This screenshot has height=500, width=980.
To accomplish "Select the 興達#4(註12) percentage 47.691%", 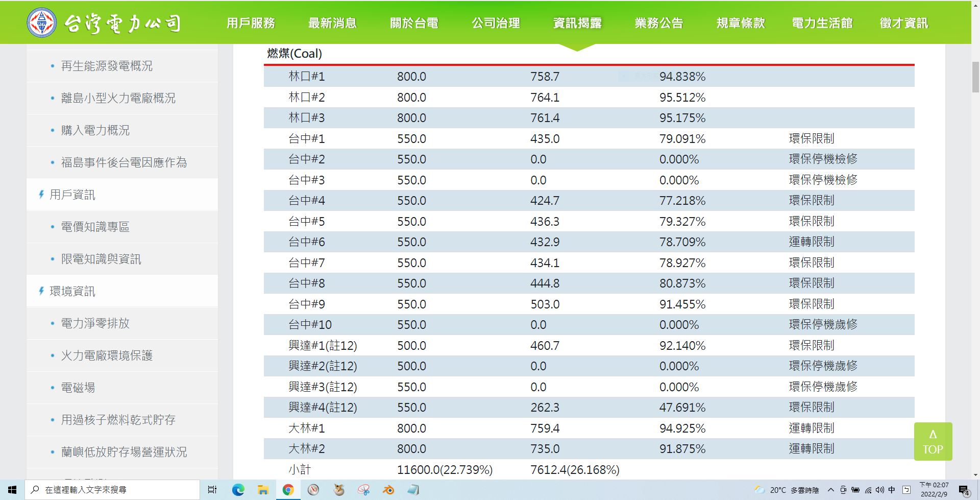I will (682, 408).
